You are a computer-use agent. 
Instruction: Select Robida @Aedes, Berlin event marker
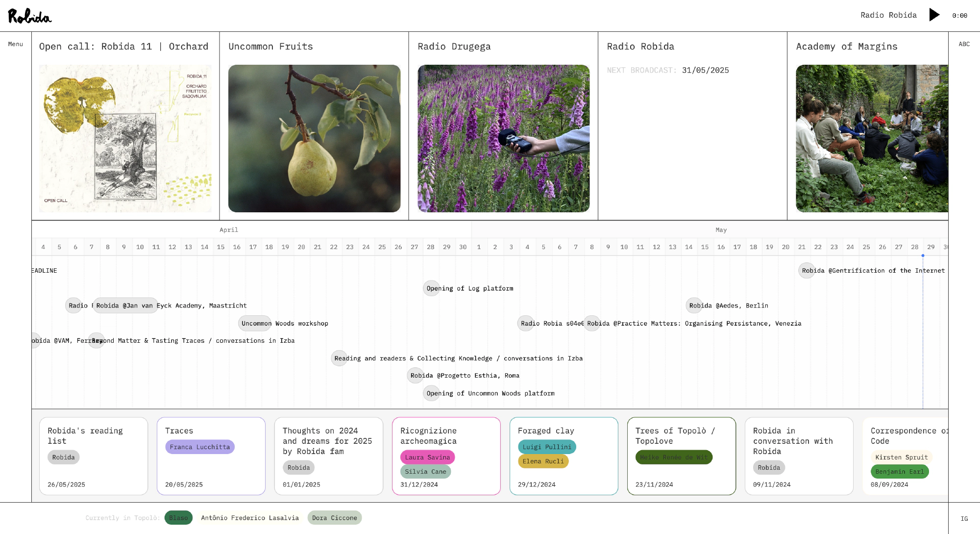coord(694,305)
